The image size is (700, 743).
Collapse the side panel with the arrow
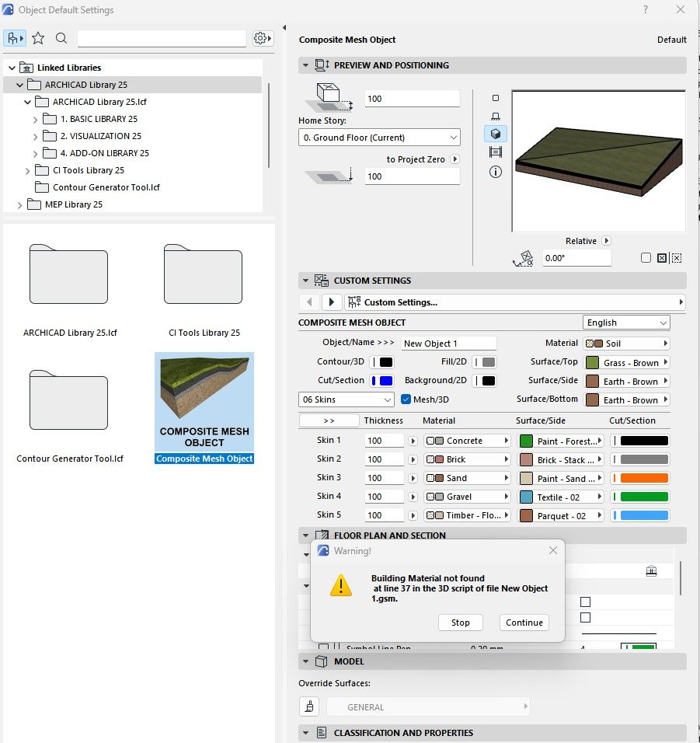tap(284, 27)
